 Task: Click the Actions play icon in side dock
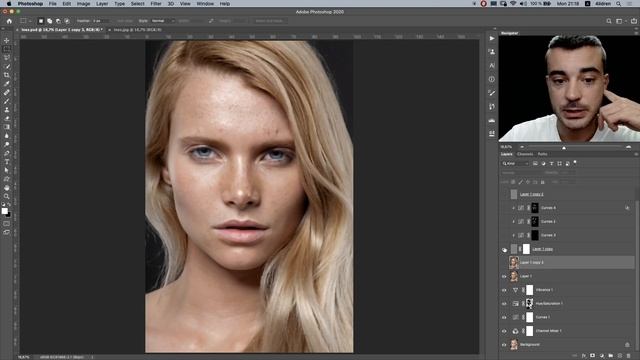point(492,38)
